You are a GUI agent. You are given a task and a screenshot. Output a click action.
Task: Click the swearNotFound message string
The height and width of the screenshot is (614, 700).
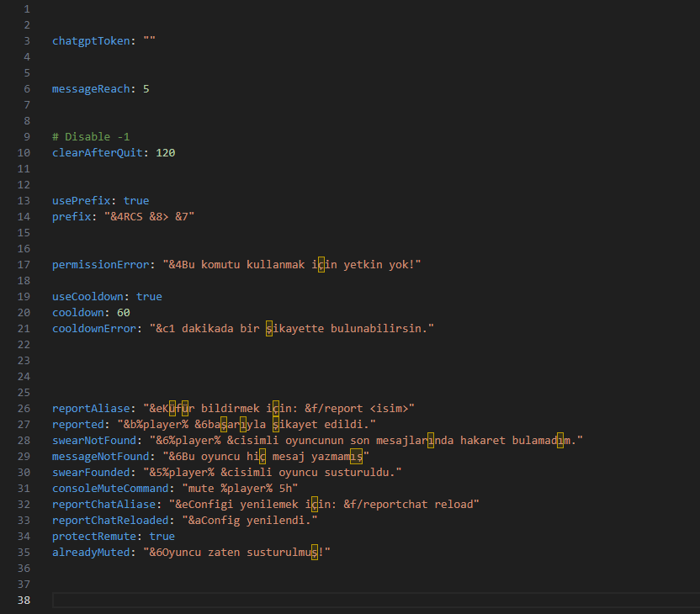367,441
